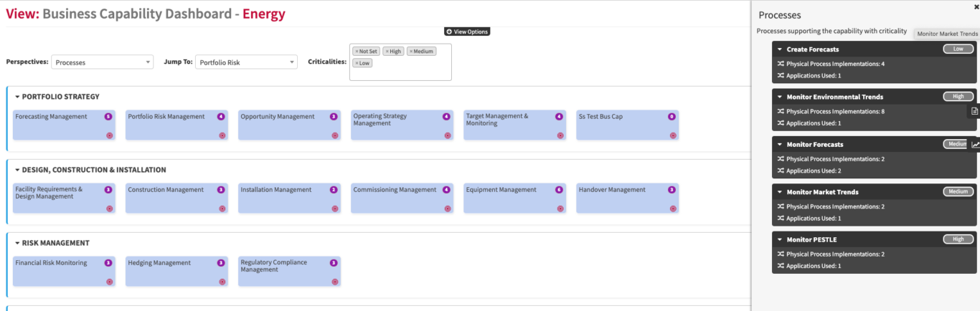
Task: Click the red info icon on Regulatory Compliance Management
Action: (335, 282)
